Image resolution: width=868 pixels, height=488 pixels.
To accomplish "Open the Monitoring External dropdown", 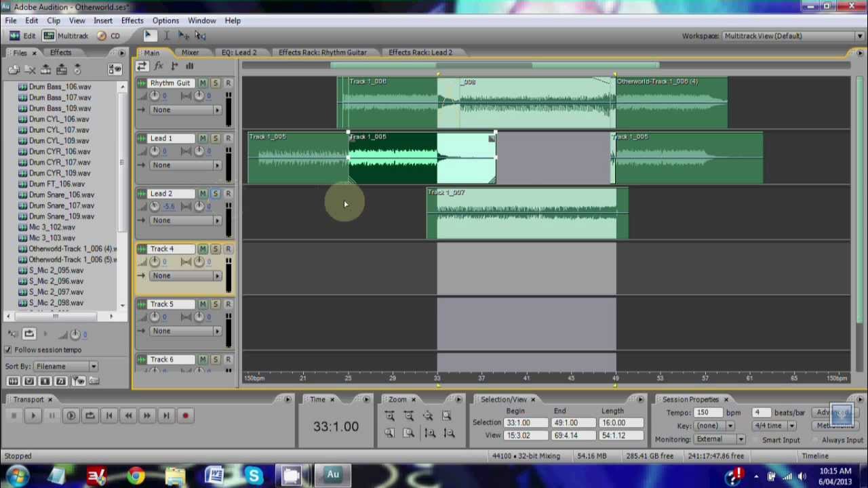I will tap(719, 439).
